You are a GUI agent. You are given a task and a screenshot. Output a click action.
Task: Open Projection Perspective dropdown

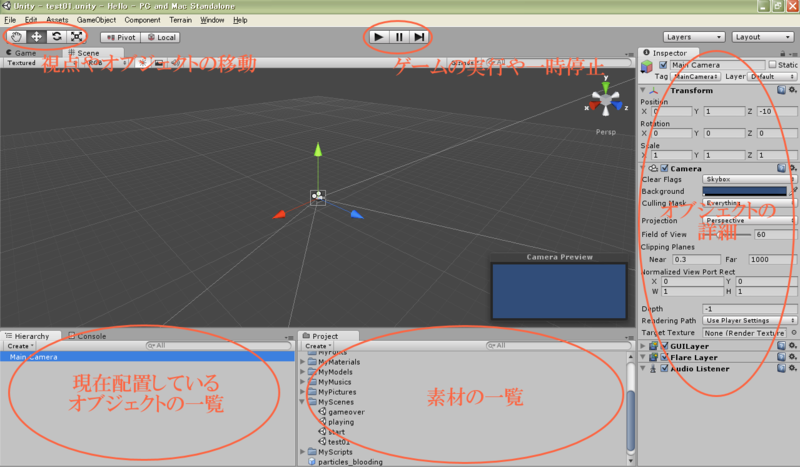pyautogui.click(x=749, y=220)
